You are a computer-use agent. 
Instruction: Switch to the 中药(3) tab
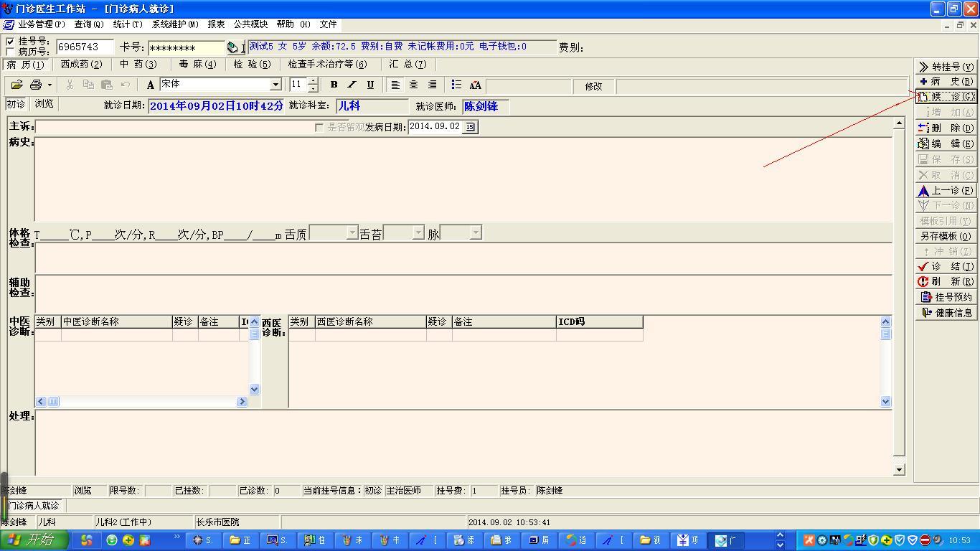pos(138,65)
